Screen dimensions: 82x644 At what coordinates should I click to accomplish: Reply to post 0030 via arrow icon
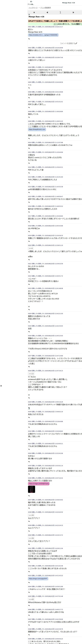pos(29,418)
